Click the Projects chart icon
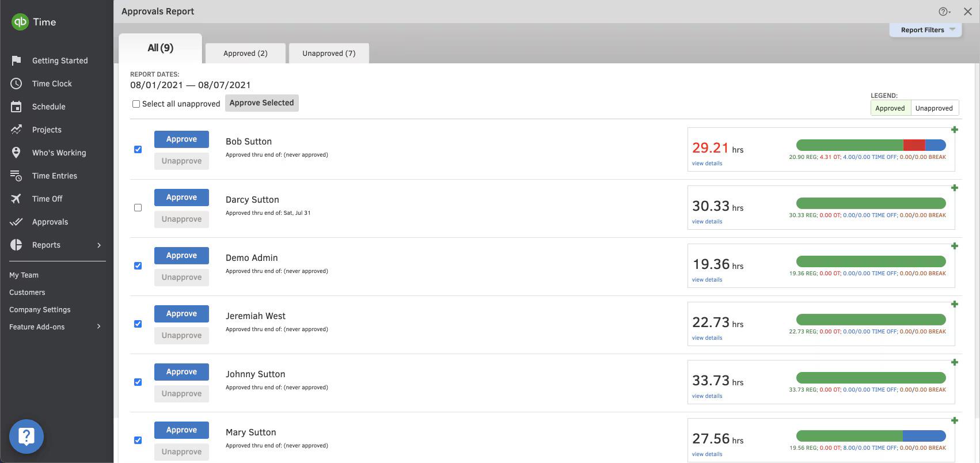The image size is (980, 463). [x=16, y=130]
